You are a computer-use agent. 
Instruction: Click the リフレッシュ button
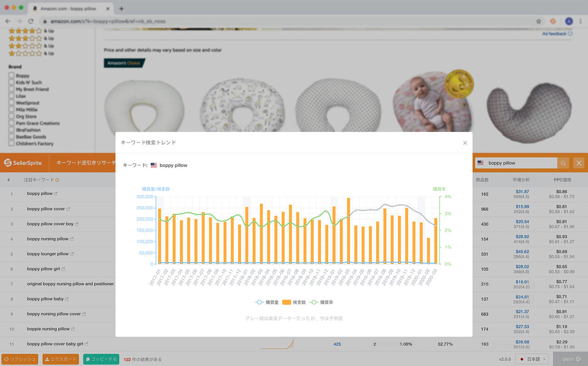click(19, 359)
